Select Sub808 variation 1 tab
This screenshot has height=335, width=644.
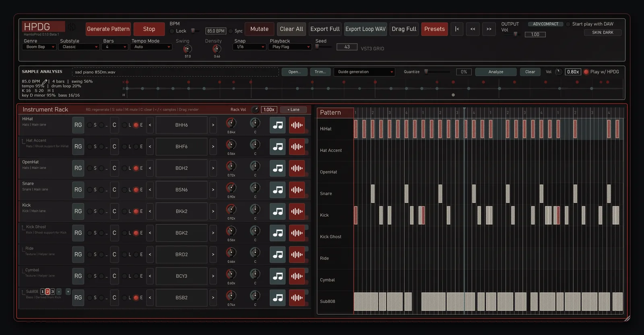(x=43, y=292)
